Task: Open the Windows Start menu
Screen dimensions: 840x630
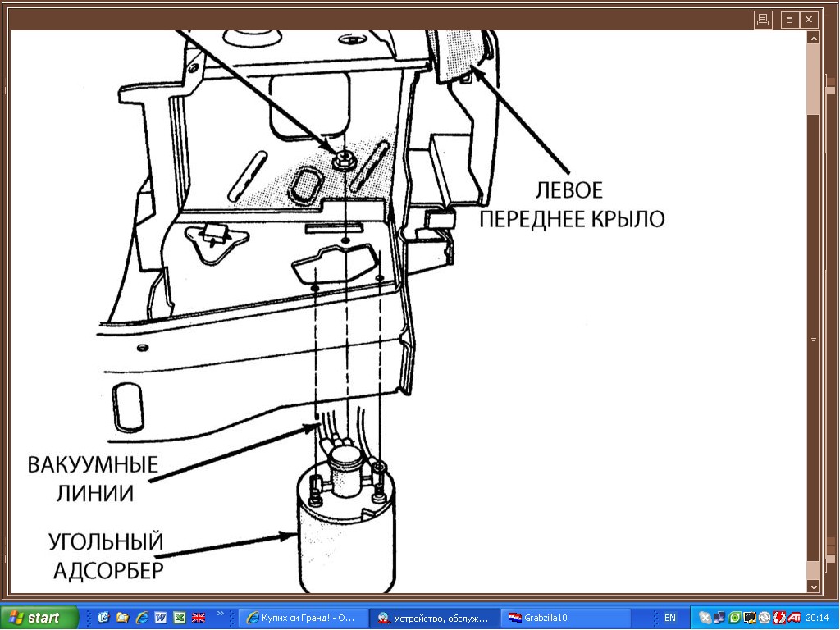Action: click(39, 617)
